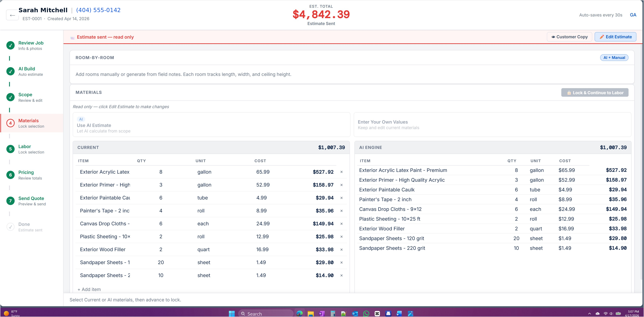This screenshot has width=644, height=317.
Task: Navigate to Send Quote step
Action: [x=31, y=201]
